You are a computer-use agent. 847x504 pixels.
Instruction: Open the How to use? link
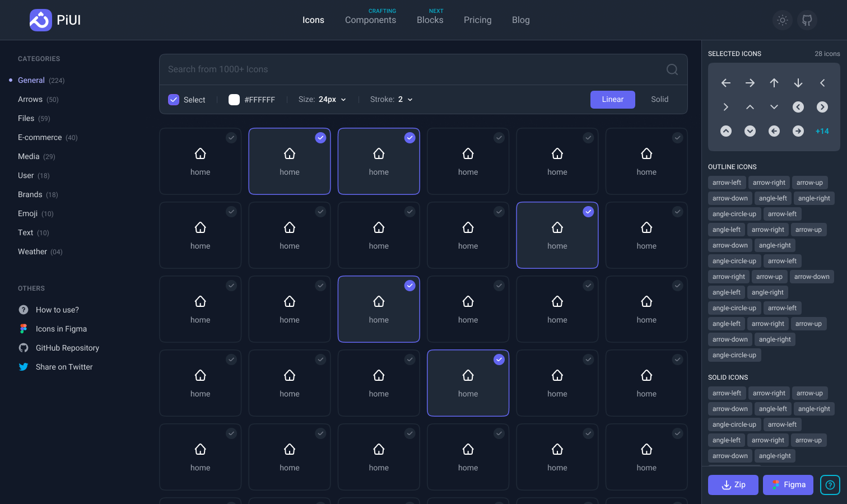pos(57,310)
